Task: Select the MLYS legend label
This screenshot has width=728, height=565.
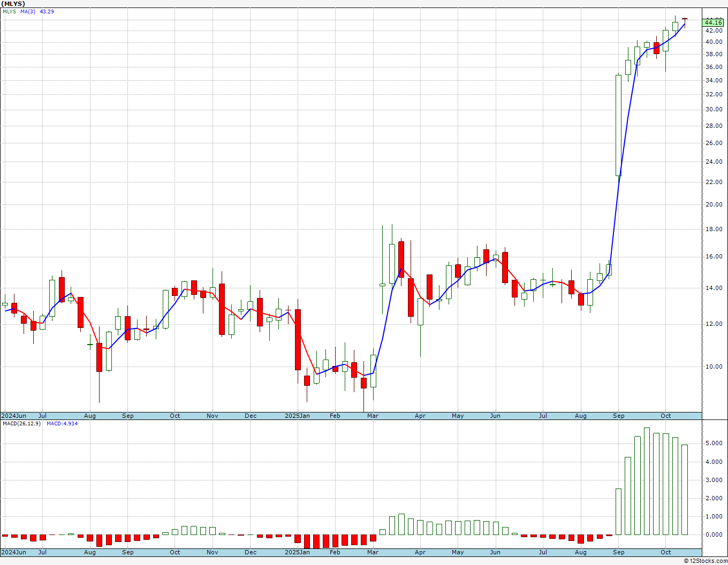Action: tap(9, 11)
